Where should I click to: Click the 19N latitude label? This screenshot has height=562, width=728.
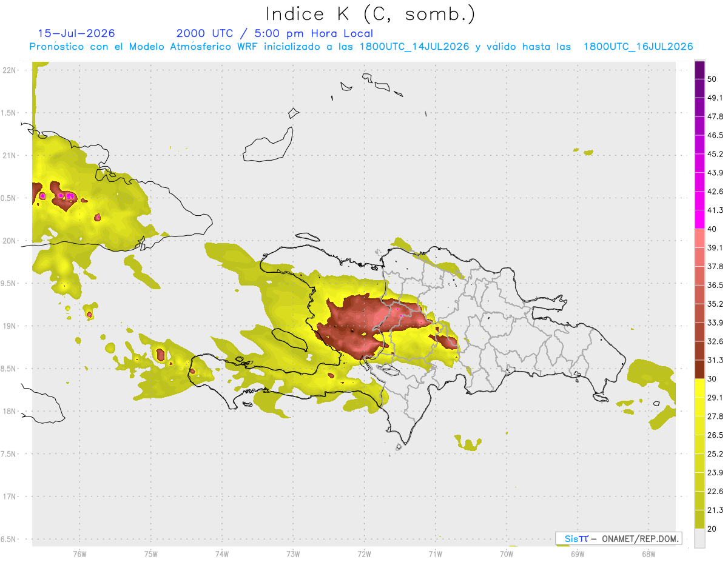point(9,326)
